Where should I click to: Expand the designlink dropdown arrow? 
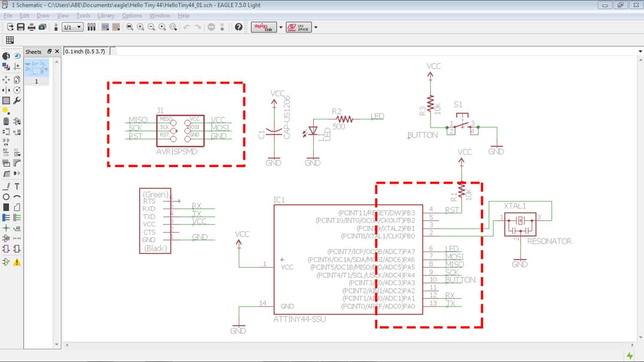[x=281, y=27]
